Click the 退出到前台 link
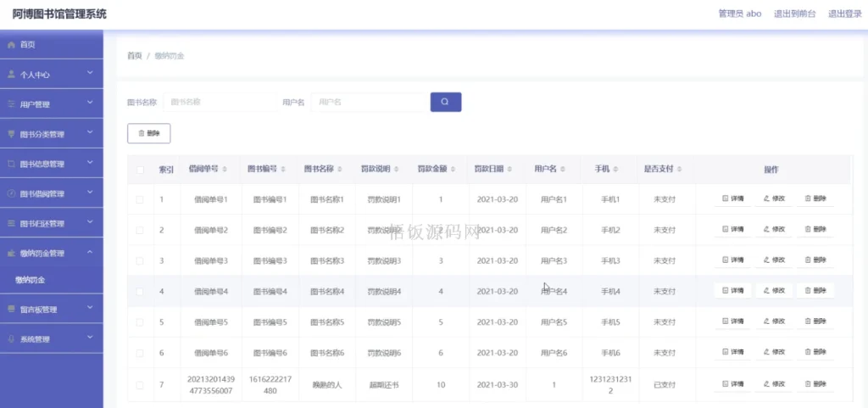 click(x=794, y=14)
